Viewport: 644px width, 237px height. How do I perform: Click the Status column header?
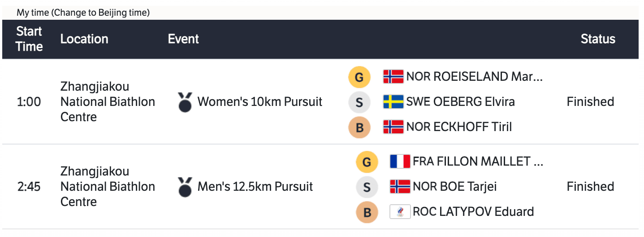pyautogui.click(x=598, y=39)
